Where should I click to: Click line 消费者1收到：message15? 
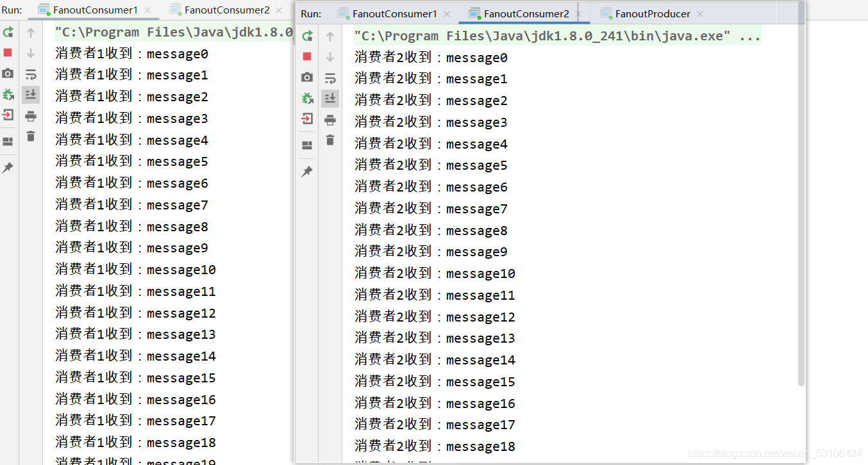[135, 378]
